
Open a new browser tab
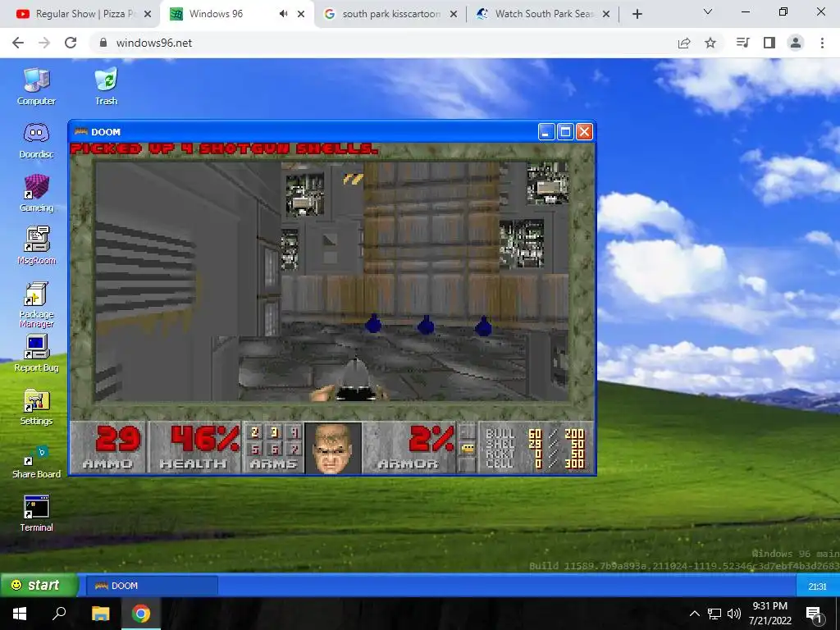coord(637,14)
